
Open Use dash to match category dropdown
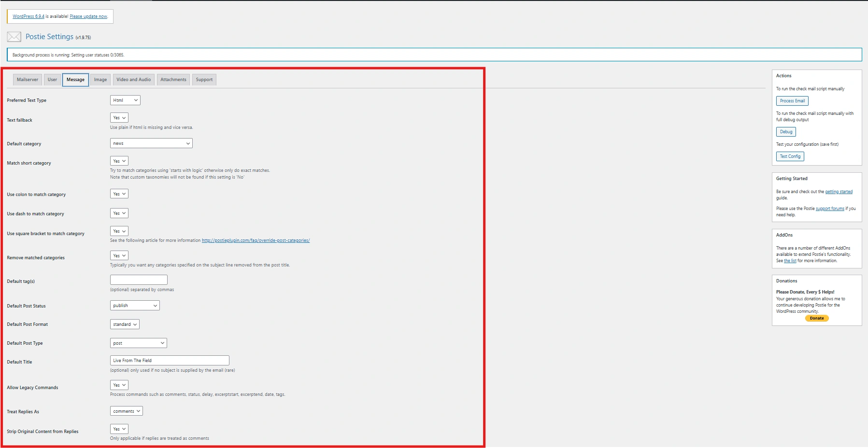click(119, 213)
